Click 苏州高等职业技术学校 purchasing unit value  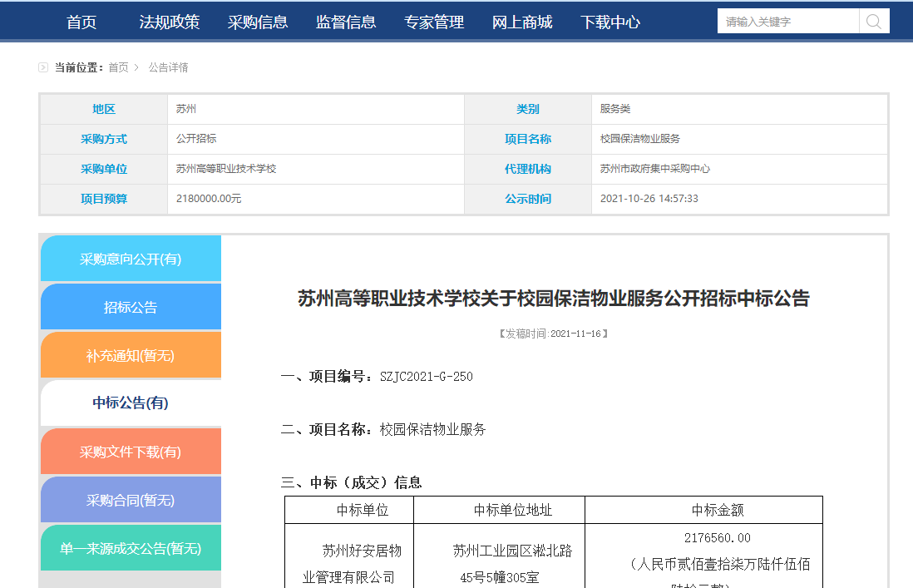(x=226, y=169)
